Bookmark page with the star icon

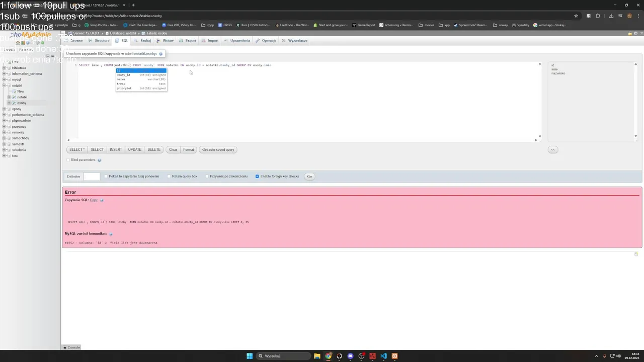(x=576, y=16)
